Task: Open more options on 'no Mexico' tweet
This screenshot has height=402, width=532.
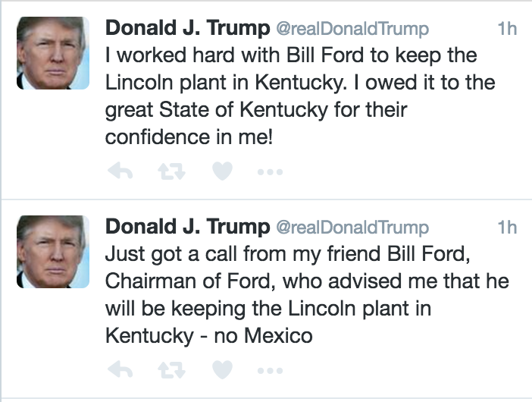Action: coord(270,371)
